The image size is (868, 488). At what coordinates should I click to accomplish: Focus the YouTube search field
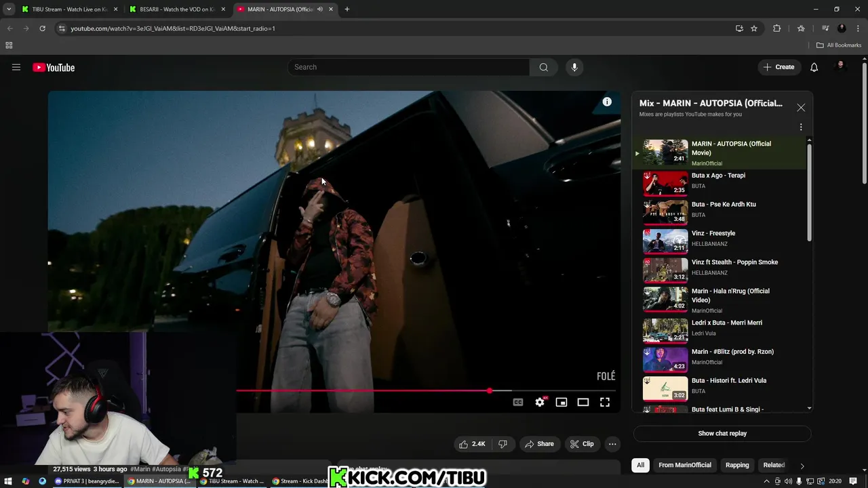coord(409,67)
